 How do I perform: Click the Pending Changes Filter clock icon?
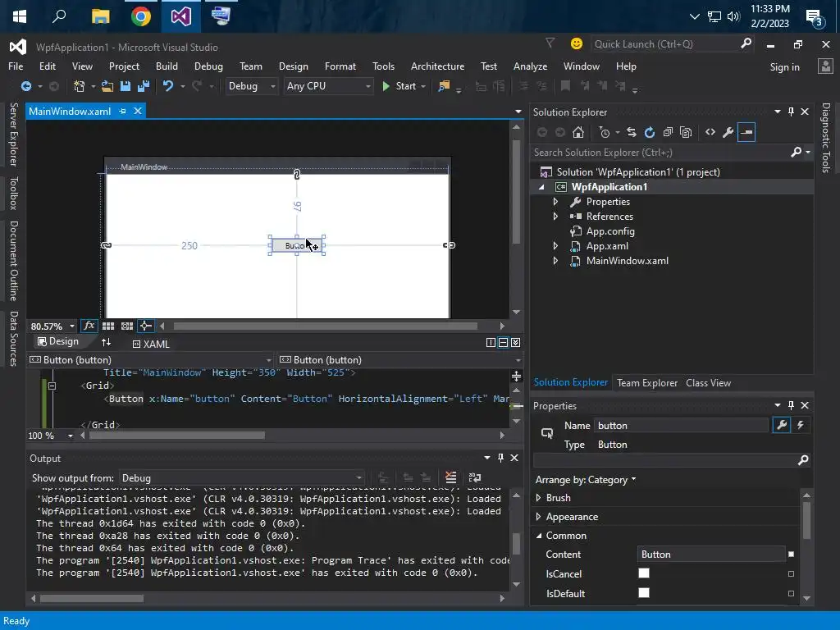pyautogui.click(x=605, y=132)
